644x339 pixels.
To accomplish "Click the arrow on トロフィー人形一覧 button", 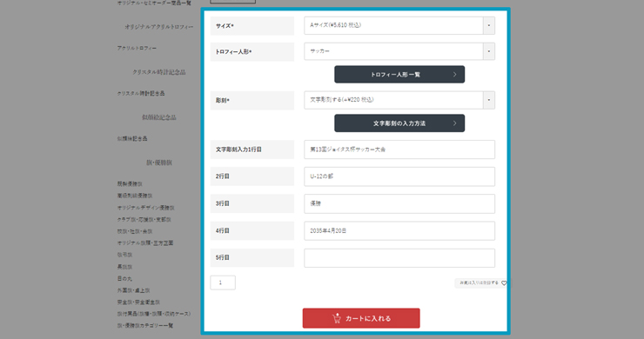I will click(x=454, y=74).
